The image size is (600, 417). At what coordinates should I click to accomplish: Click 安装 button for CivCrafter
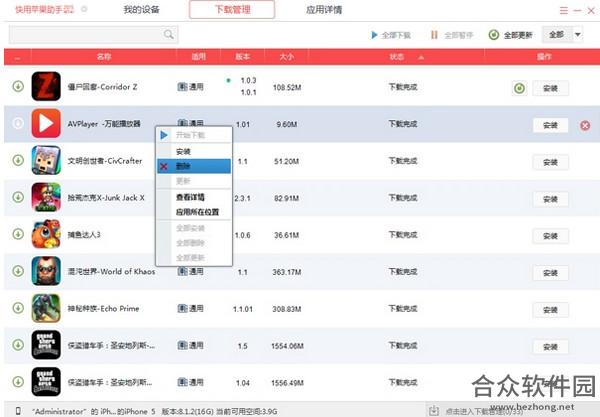click(x=550, y=162)
